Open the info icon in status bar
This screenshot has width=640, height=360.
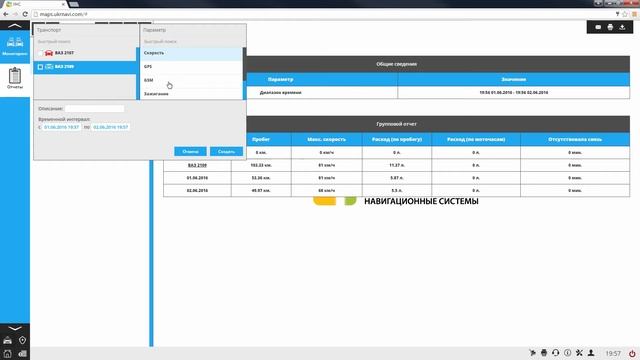pyautogui.click(x=567, y=353)
